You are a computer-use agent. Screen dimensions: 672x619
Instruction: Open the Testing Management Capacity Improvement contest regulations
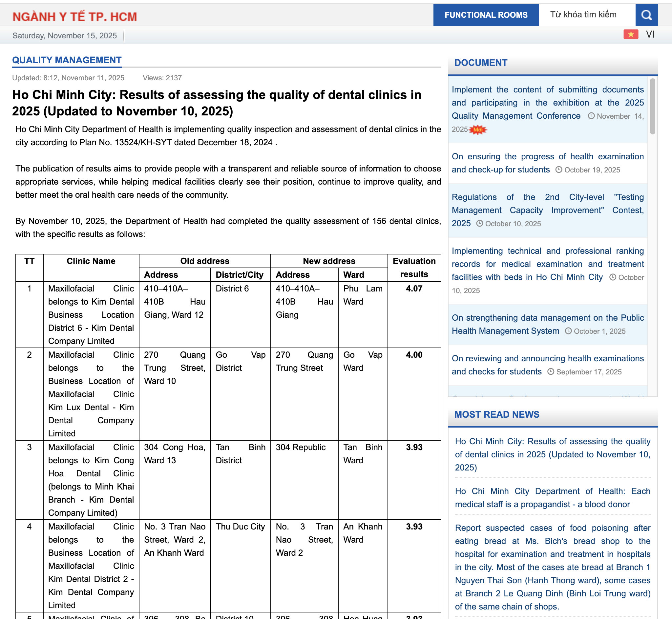click(x=548, y=210)
